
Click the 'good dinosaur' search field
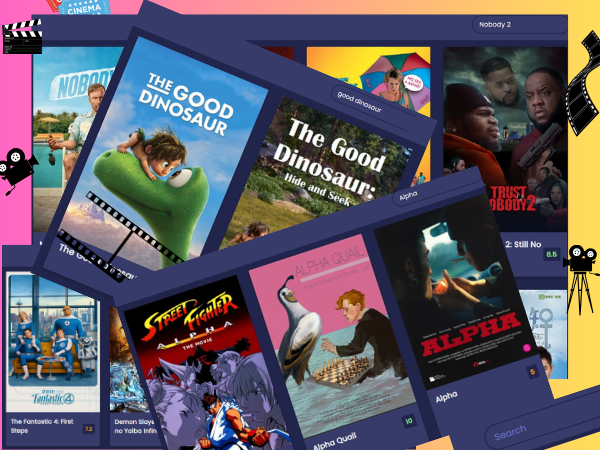pyautogui.click(x=376, y=98)
